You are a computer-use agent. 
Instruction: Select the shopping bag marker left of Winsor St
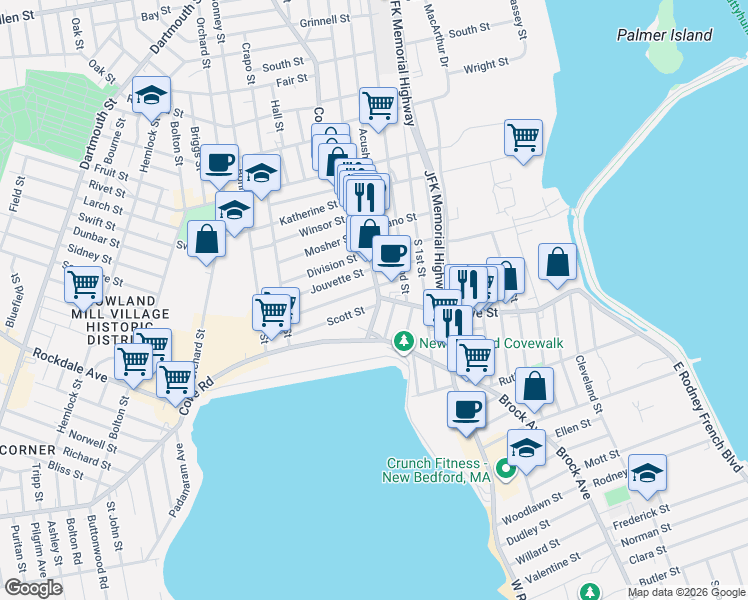pyautogui.click(x=207, y=239)
